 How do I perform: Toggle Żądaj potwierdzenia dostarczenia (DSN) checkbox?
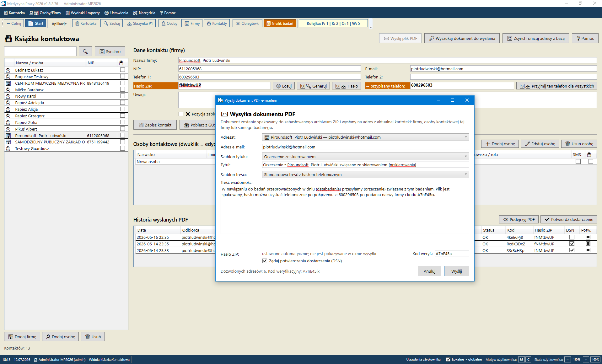pyautogui.click(x=265, y=261)
